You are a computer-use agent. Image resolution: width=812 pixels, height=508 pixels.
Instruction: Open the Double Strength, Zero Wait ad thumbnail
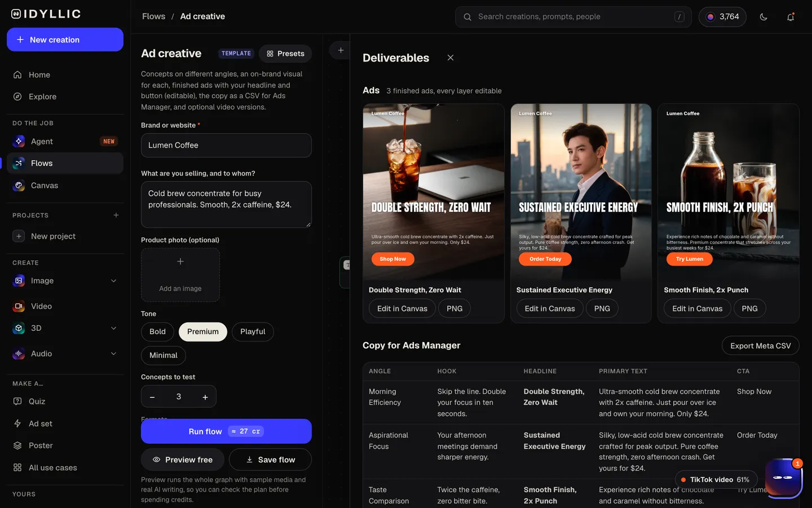pos(434,192)
